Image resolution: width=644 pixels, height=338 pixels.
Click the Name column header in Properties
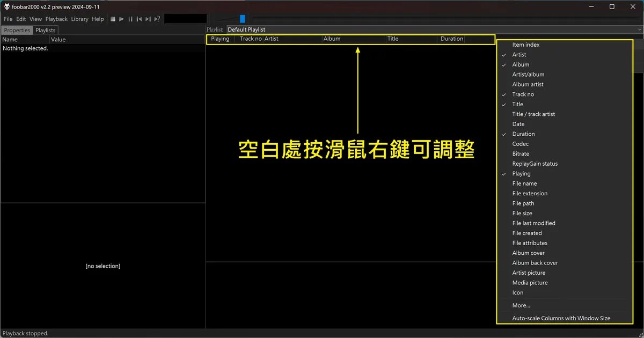(x=25, y=39)
